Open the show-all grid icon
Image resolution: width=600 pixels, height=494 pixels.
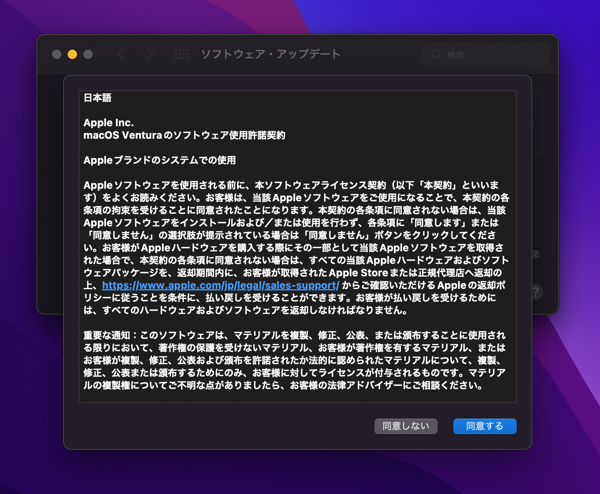[x=182, y=54]
